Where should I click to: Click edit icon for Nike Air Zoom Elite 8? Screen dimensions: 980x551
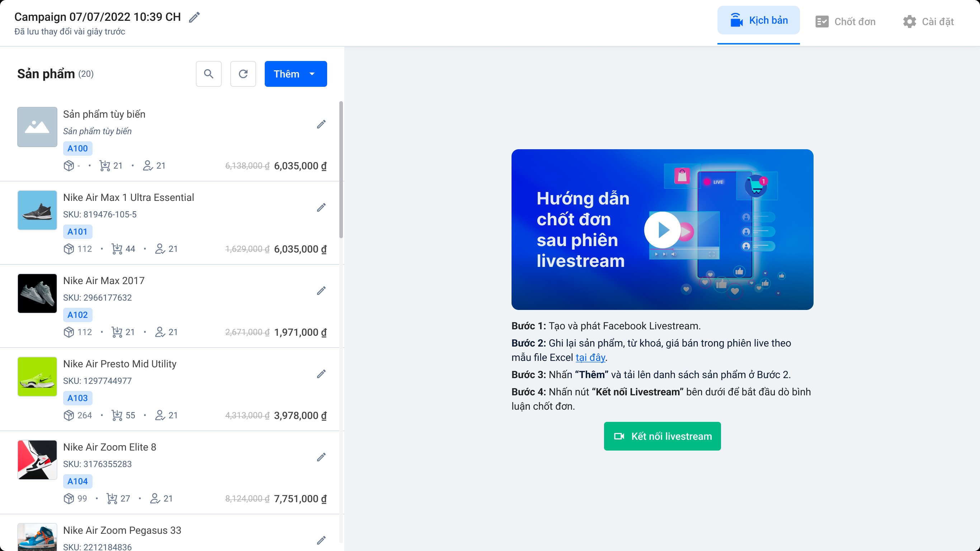pos(321,457)
